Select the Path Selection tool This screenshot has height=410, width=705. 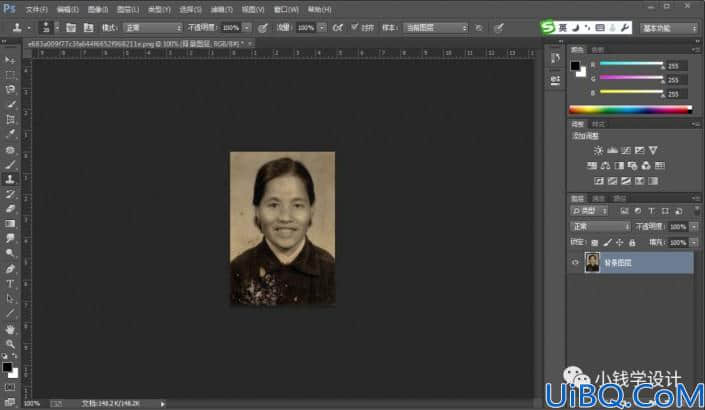[10, 299]
